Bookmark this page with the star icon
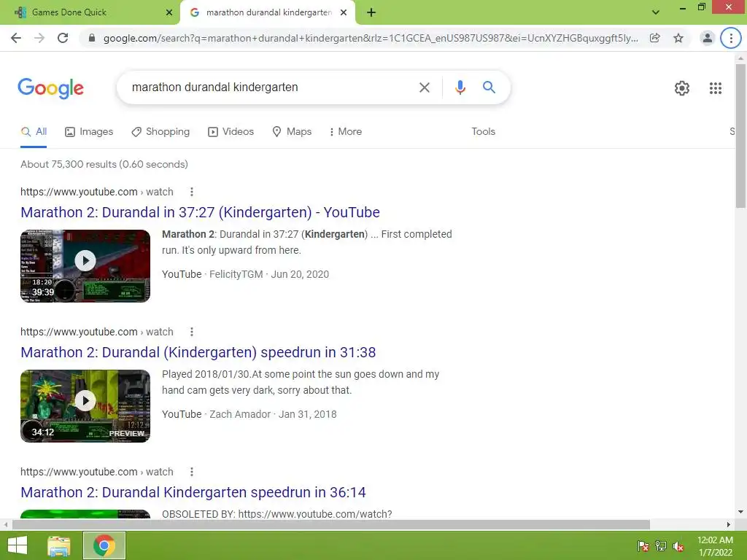This screenshot has width=747, height=560. pyautogui.click(x=678, y=38)
